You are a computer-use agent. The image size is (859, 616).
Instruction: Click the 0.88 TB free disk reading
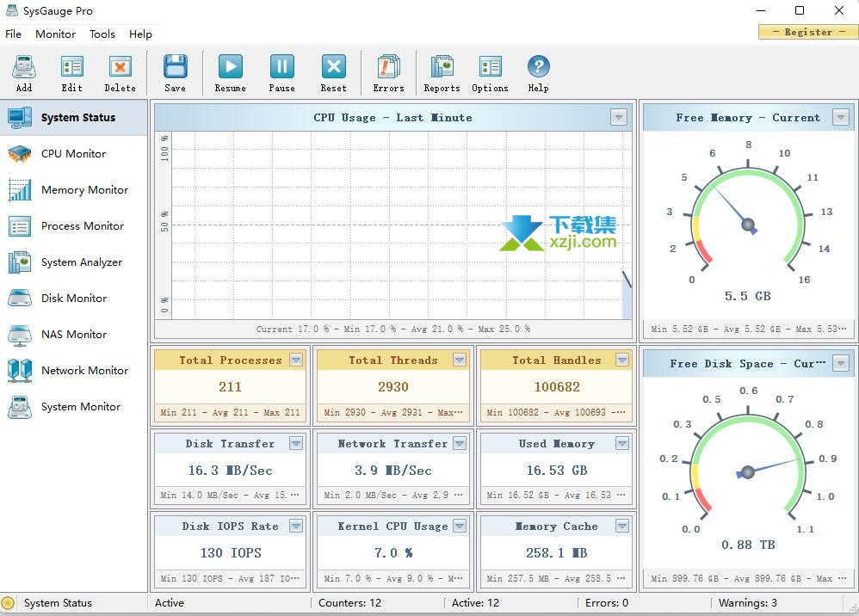pyautogui.click(x=748, y=545)
